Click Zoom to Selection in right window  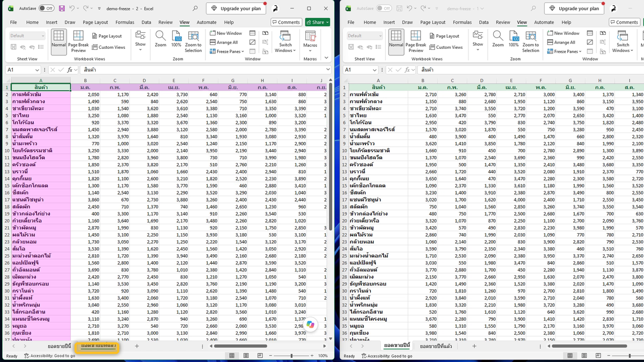(531, 40)
